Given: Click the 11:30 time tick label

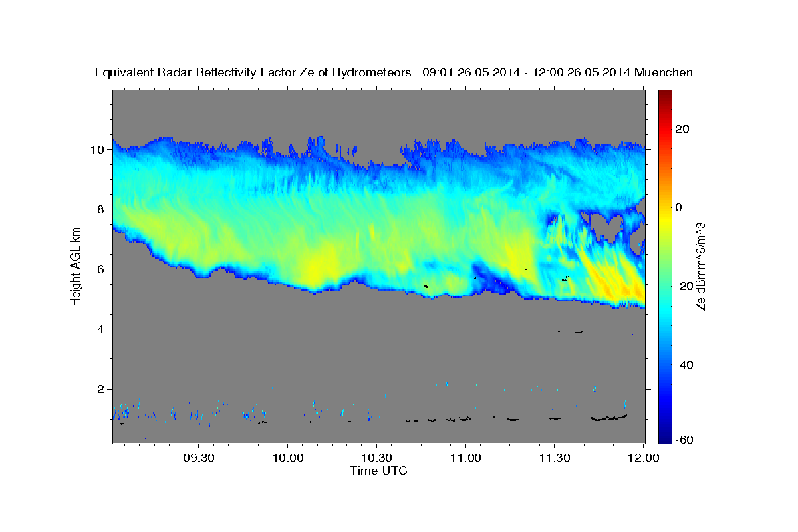Looking at the screenshot, I should coord(554,458).
